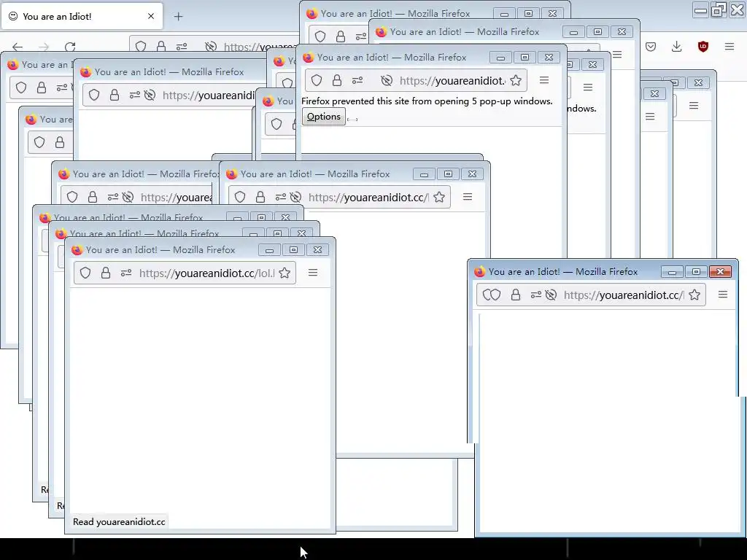
Task: Click padlock in window with red close button
Action: [516, 295]
